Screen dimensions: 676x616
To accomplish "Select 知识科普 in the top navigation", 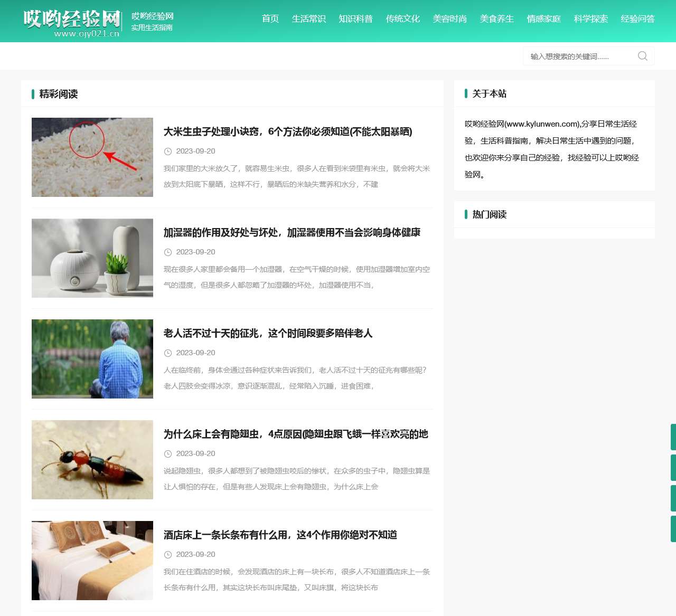I will click(x=356, y=19).
